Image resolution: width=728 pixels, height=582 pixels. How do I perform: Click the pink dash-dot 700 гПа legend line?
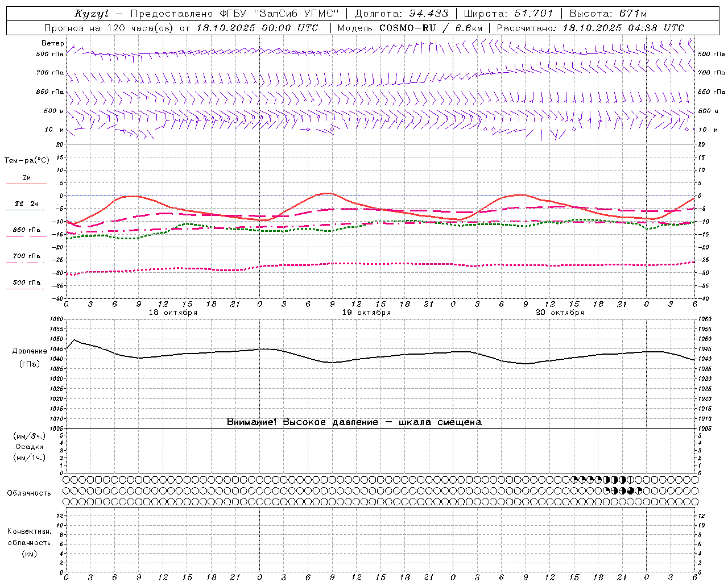pyautogui.click(x=26, y=263)
